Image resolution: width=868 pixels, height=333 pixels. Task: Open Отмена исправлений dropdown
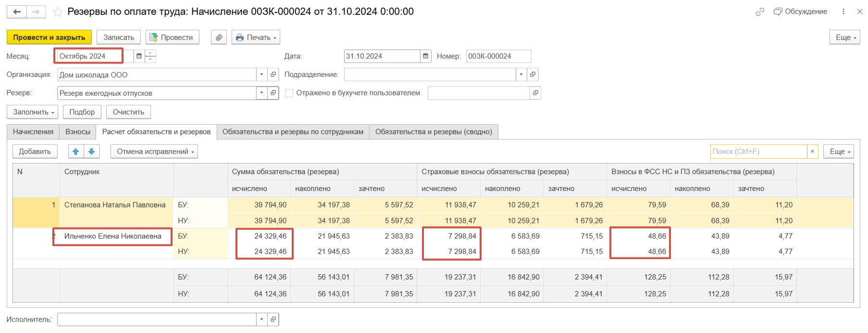click(x=154, y=152)
